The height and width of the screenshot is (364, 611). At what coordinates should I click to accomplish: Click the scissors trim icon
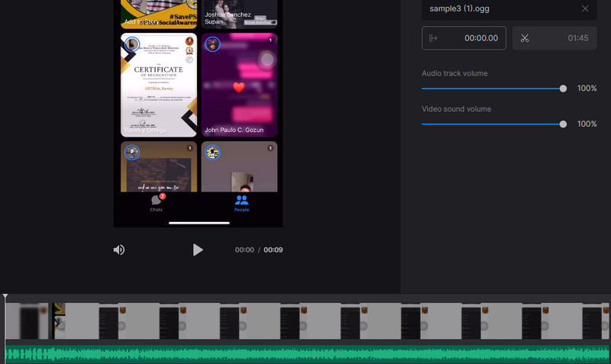tap(525, 38)
